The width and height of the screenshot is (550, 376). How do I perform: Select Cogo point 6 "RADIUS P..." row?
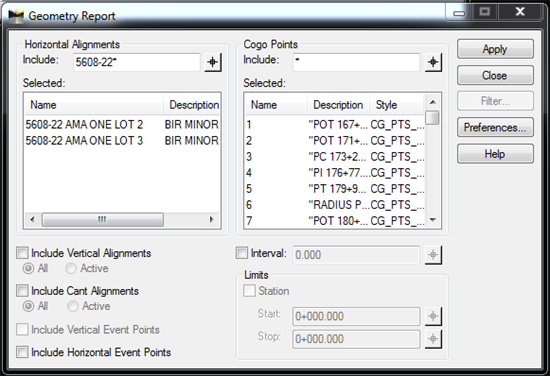click(335, 205)
